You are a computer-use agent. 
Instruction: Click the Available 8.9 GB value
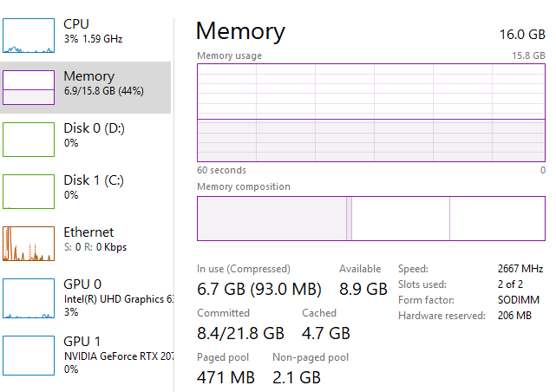point(363,289)
